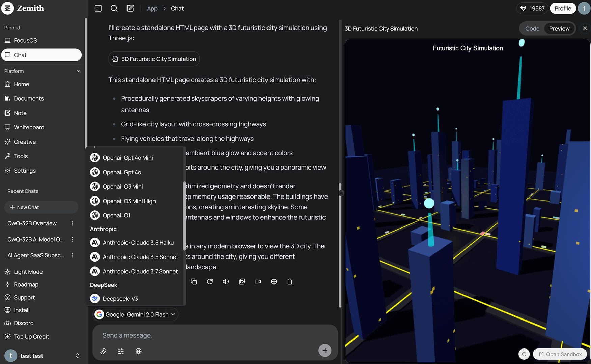Screen dimensions: 591x364
Task: Open search with magnifier icon
Action: tap(114, 8)
